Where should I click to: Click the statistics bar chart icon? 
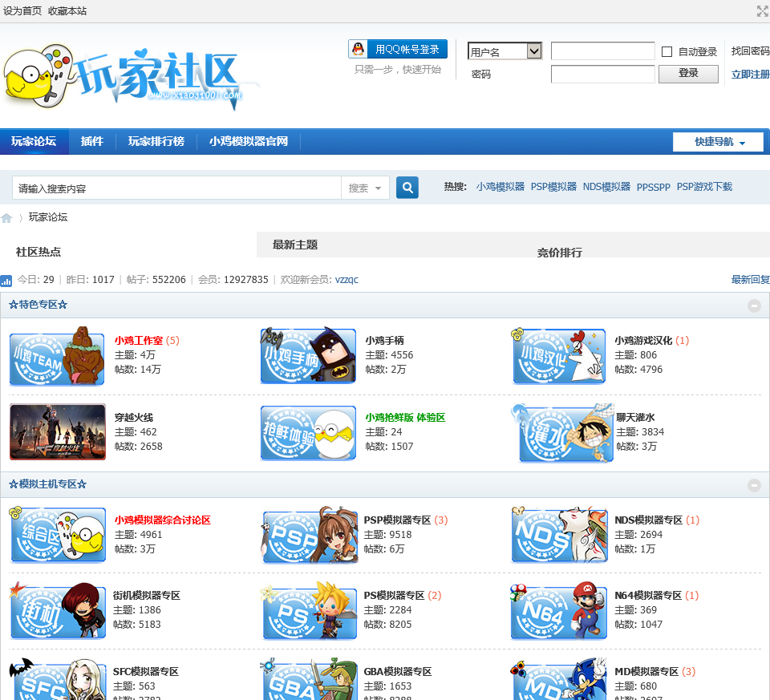[x=6, y=281]
